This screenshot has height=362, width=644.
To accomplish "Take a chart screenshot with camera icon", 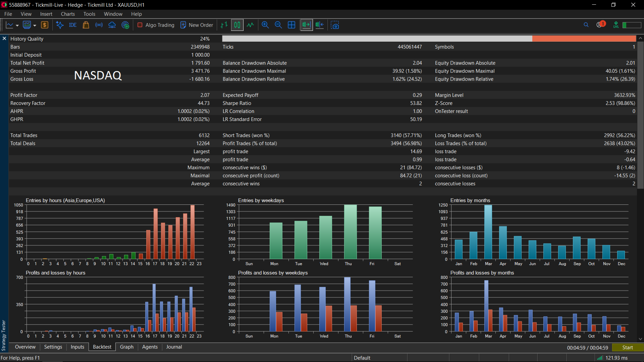I will (x=335, y=25).
